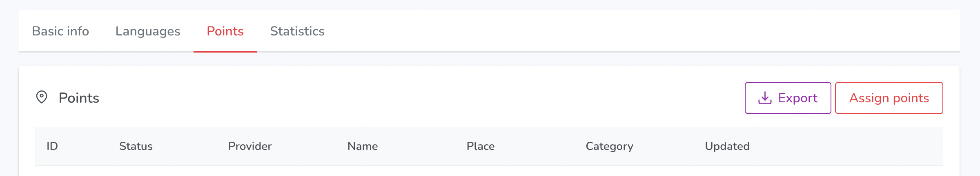Sort table by Place column
Screen dimensions: 980x176
[x=481, y=146]
